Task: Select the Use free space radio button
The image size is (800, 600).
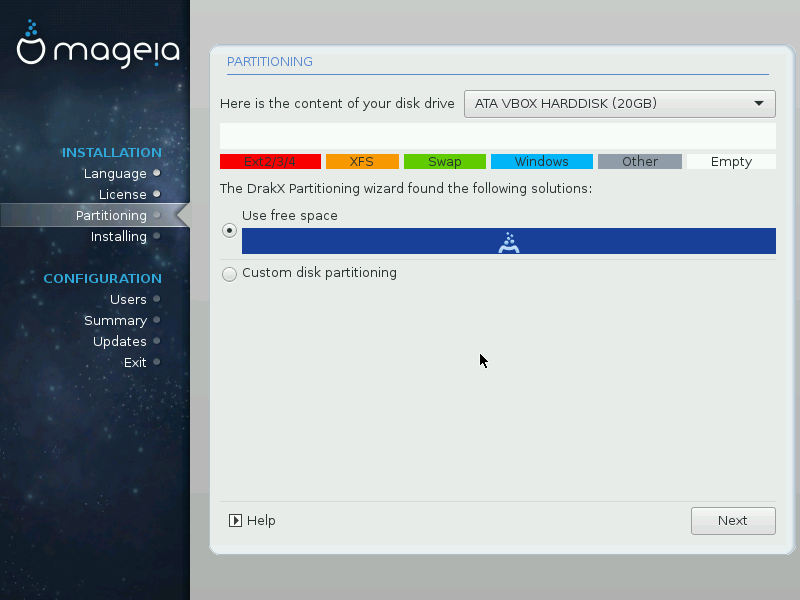Action: [230, 230]
